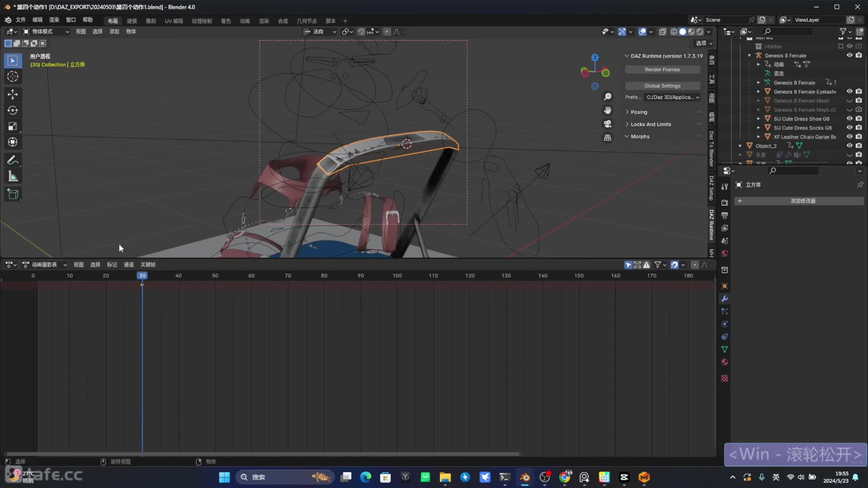Viewport: 868px width, 488px height.
Task: Switch to wireframe viewport shading
Action: point(674,32)
